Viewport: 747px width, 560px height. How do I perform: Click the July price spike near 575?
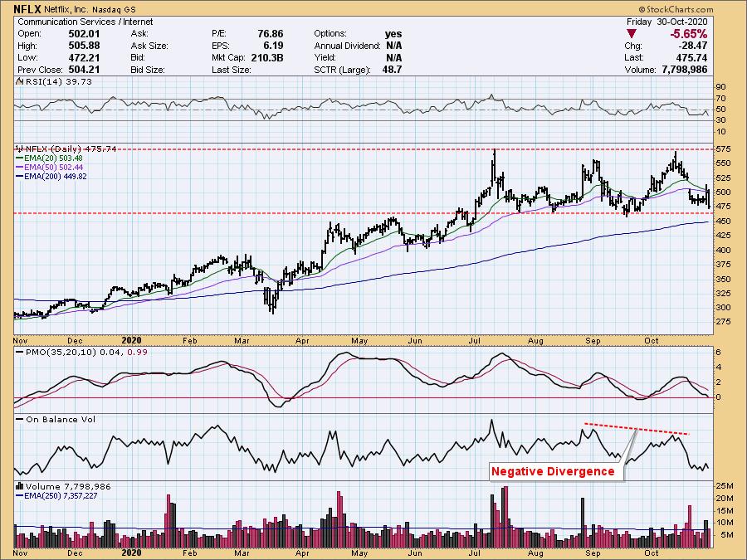coord(495,152)
